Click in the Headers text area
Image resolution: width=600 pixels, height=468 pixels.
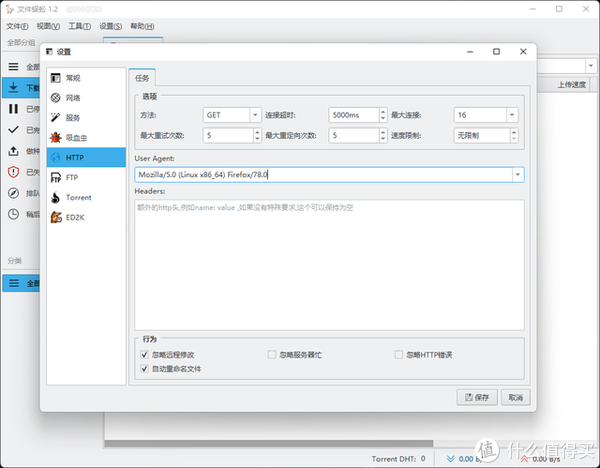[329, 265]
